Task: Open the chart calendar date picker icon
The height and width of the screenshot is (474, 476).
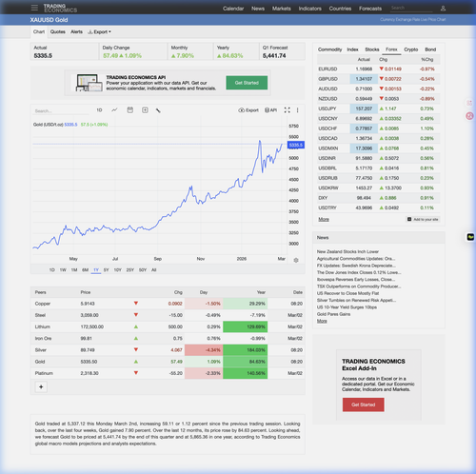Action: pos(129,110)
